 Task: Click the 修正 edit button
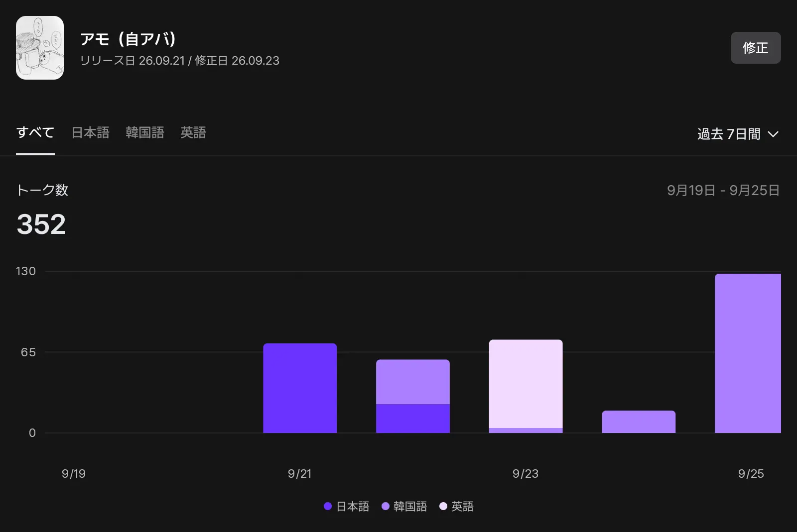pyautogui.click(x=756, y=48)
